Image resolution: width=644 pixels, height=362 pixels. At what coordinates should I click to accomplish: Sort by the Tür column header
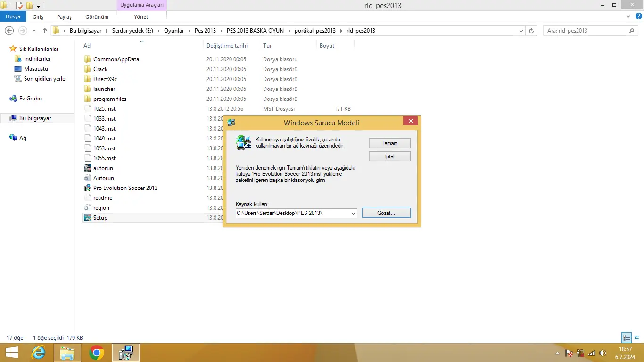tap(267, 46)
